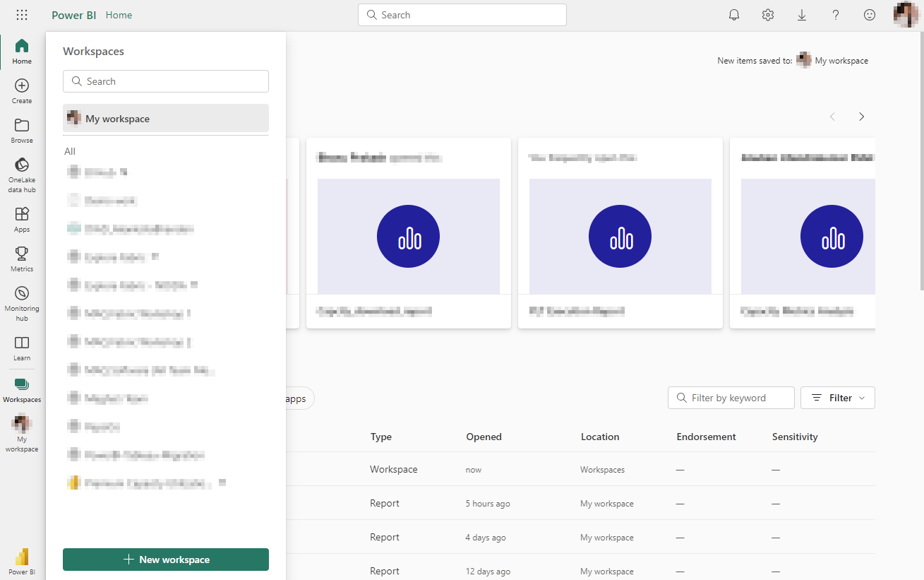Viewport: 924px width, 580px height.
Task: Click the New workspace button
Action: point(166,560)
